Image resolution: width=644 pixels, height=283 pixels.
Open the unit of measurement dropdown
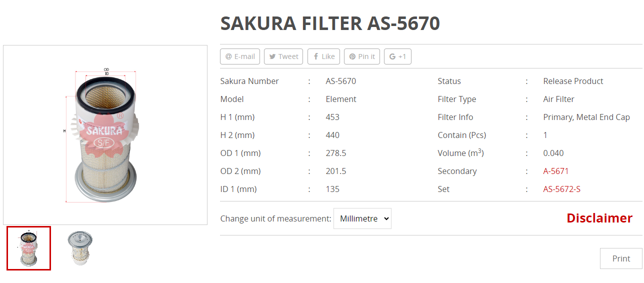click(362, 218)
